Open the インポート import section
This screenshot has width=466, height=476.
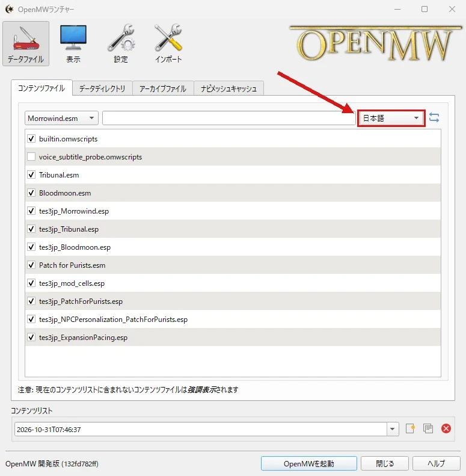coord(168,43)
